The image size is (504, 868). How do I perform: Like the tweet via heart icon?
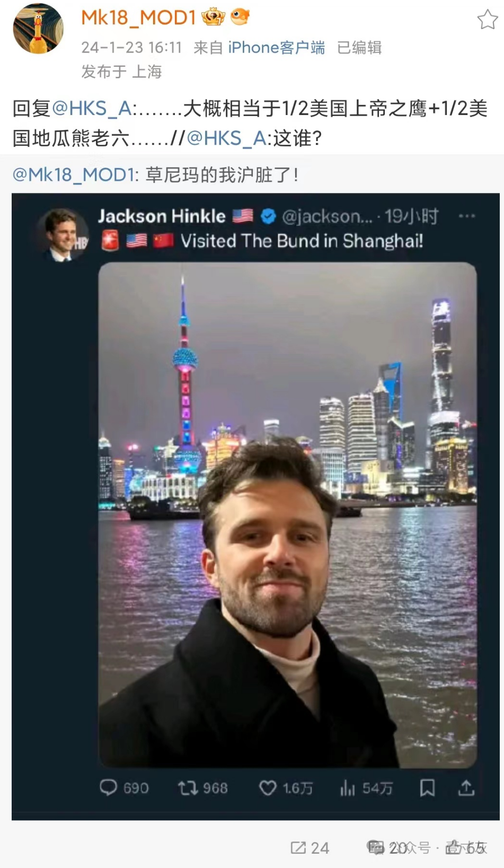pos(268,788)
